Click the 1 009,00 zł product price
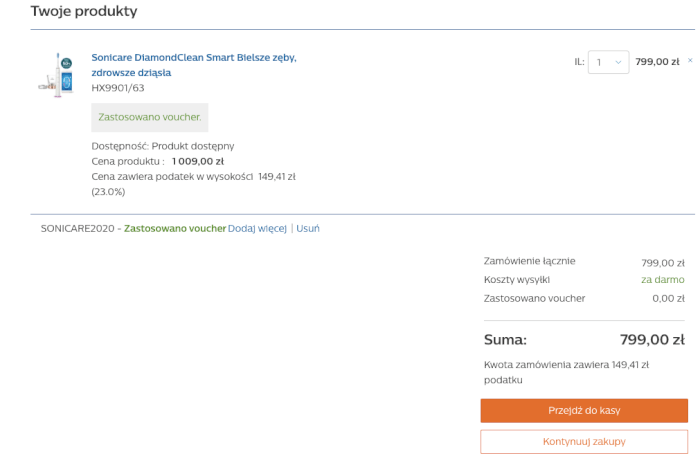 pyautogui.click(x=197, y=161)
